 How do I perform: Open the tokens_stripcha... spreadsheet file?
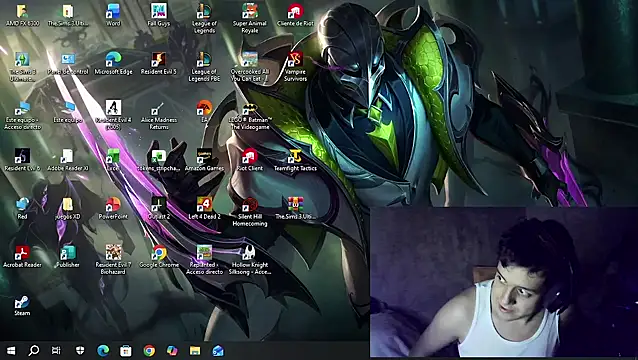(159, 159)
